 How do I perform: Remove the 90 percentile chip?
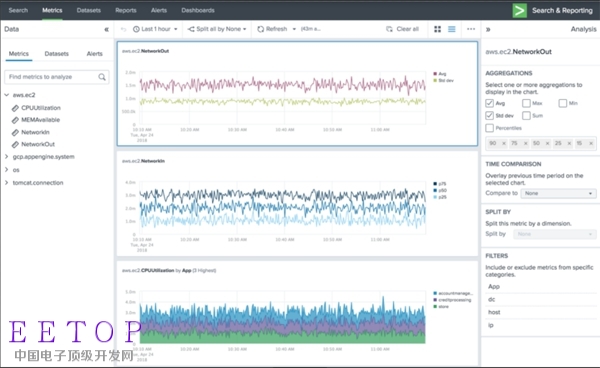(x=504, y=143)
